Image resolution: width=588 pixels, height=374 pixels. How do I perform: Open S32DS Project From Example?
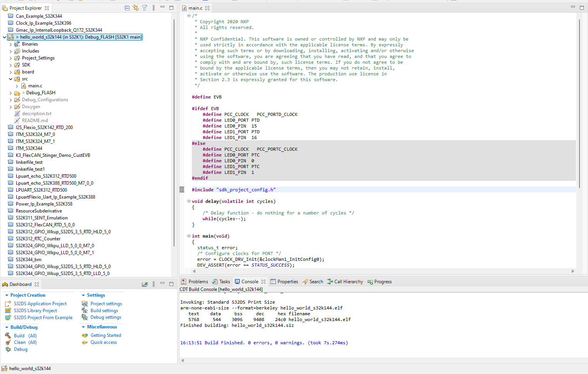[x=43, y=318]
